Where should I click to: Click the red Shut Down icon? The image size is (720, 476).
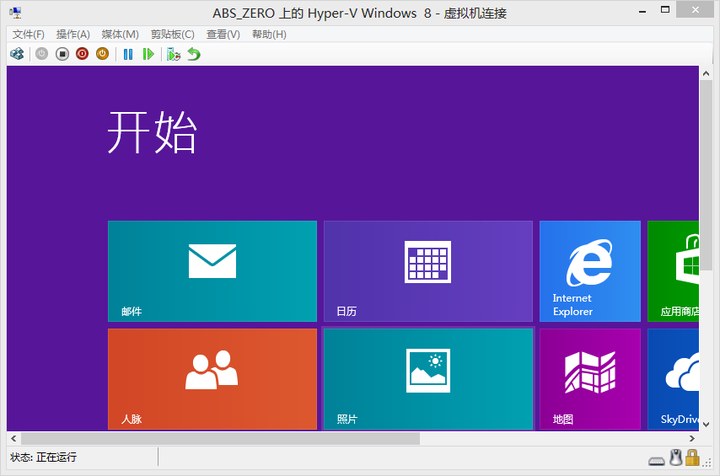pos(82,54)
